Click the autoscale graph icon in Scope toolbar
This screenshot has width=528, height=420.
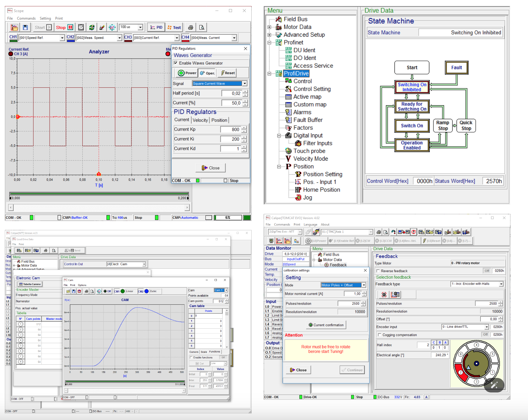(x=112, y=28)
